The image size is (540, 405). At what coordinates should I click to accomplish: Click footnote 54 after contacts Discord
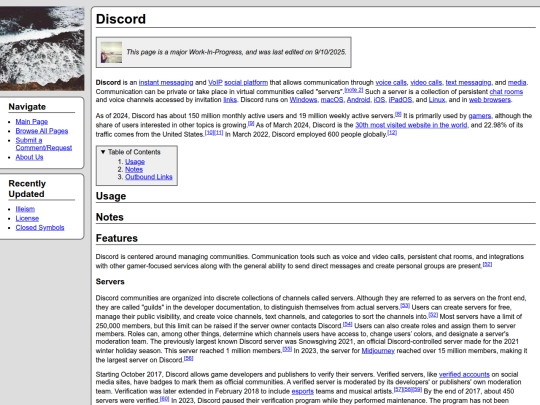point(347,324)
